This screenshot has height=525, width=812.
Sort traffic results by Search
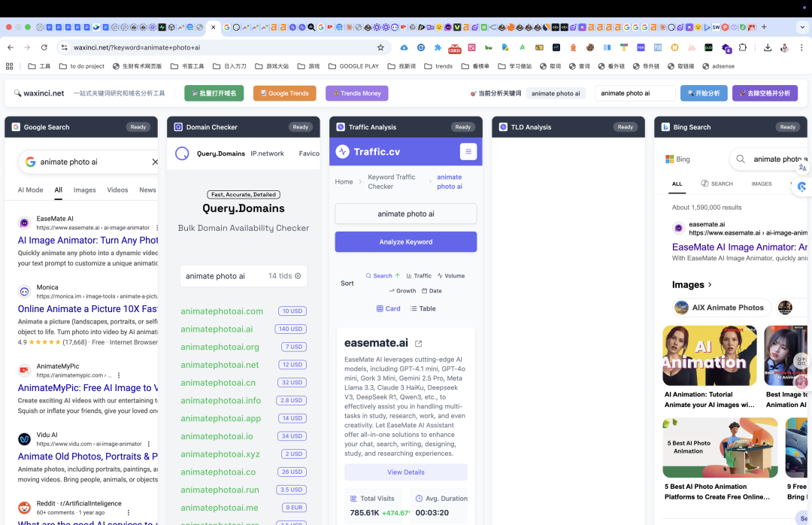(x=383, y=276)
